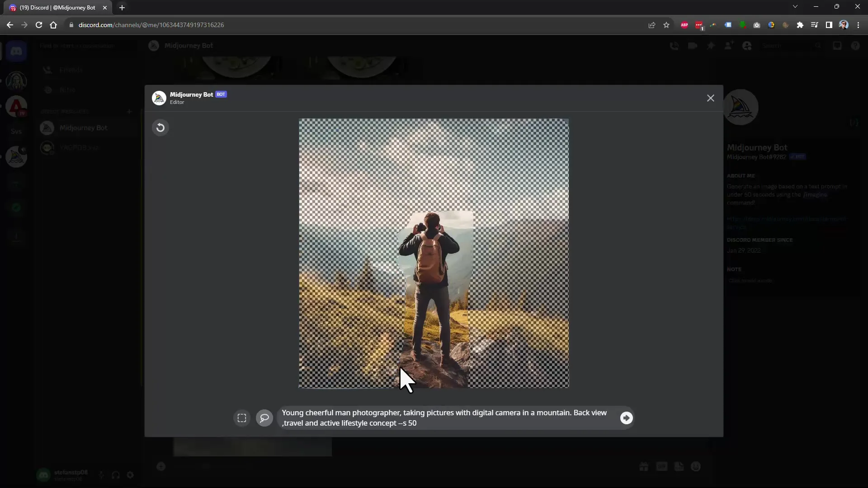Share this page icon in address bar
Viewport: 868px width, 488px height.
pyautogui.click(x=651, y=25)
